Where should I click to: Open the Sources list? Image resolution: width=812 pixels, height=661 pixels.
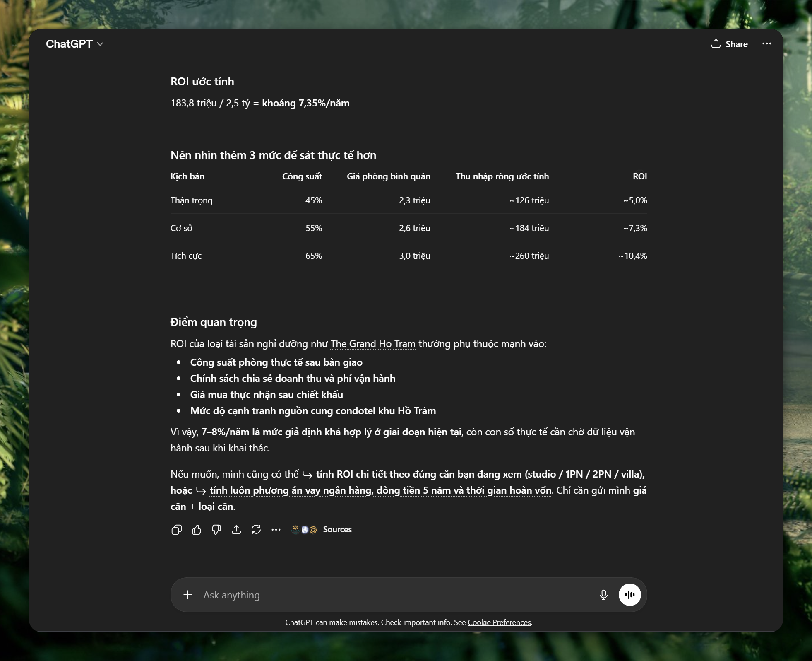tap(337, 530)
